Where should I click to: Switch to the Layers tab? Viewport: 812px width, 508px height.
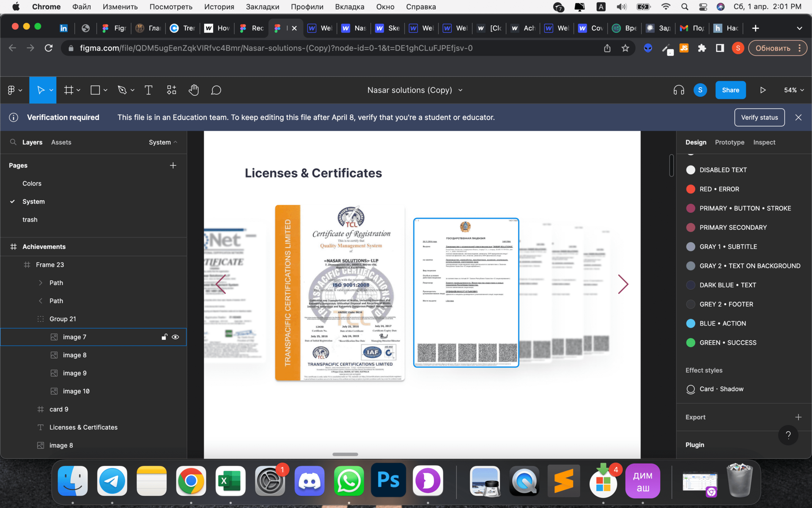tap(32, 142)
